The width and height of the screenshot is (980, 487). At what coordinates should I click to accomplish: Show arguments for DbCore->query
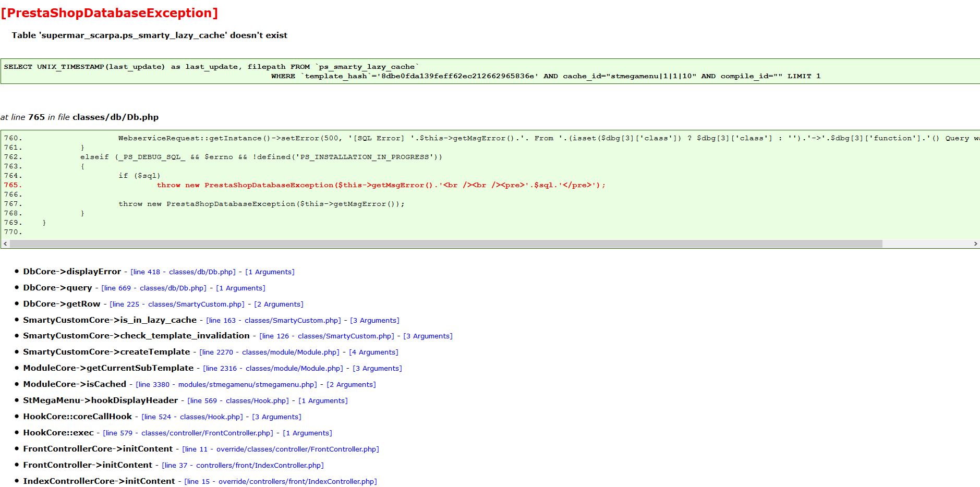click(240, 288)
